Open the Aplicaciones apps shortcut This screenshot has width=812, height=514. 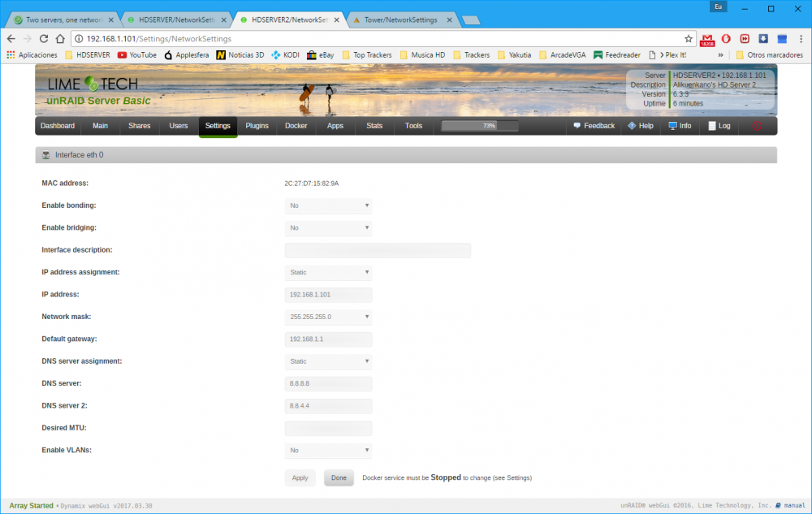[32, 55]
